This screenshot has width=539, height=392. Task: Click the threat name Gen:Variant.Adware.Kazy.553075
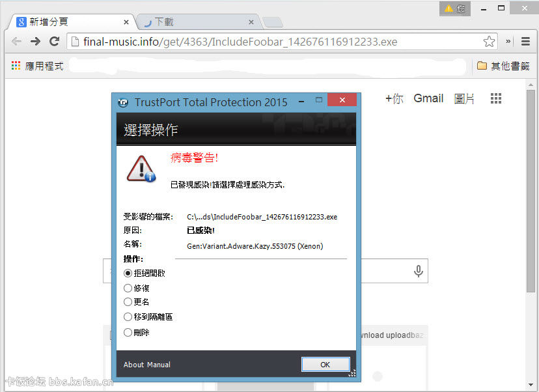point(255,246)
